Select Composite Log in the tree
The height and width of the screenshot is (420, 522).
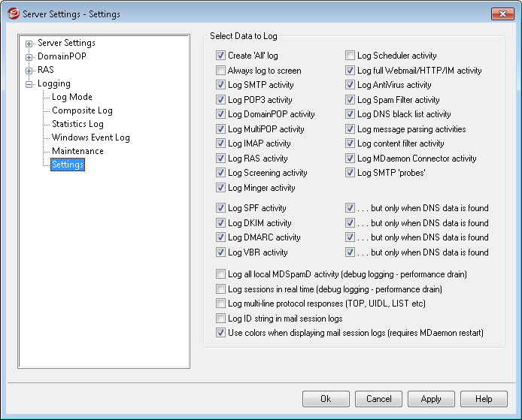click(x=82, y=111)
